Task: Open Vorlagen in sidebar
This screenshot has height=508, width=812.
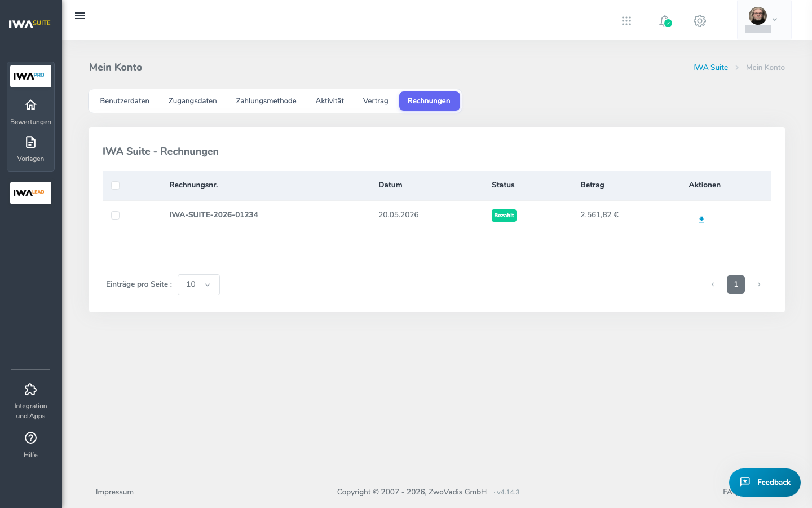Action: click(30, 149)
